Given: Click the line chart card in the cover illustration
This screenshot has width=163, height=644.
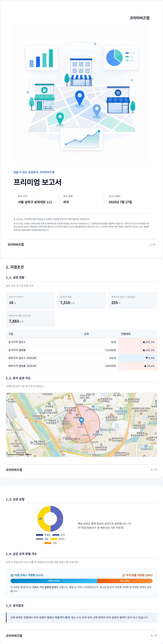Looking at the screenshot, I should pos(82,139).
